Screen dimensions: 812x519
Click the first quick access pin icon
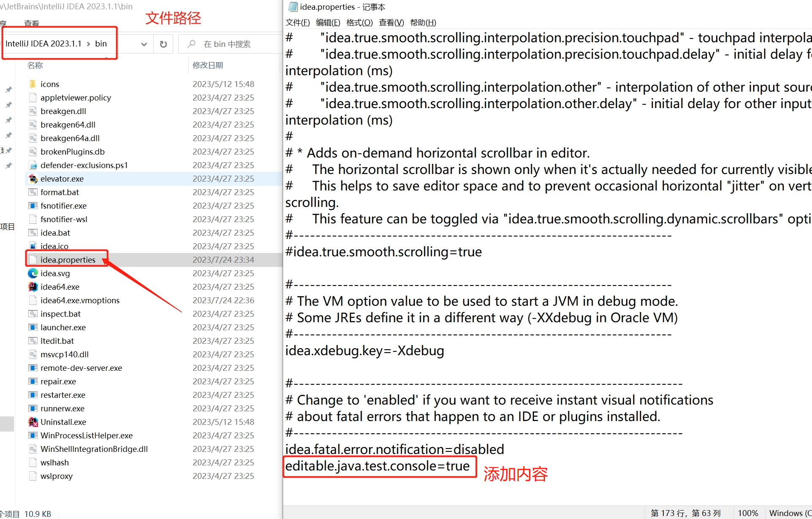tap(8, 90)
